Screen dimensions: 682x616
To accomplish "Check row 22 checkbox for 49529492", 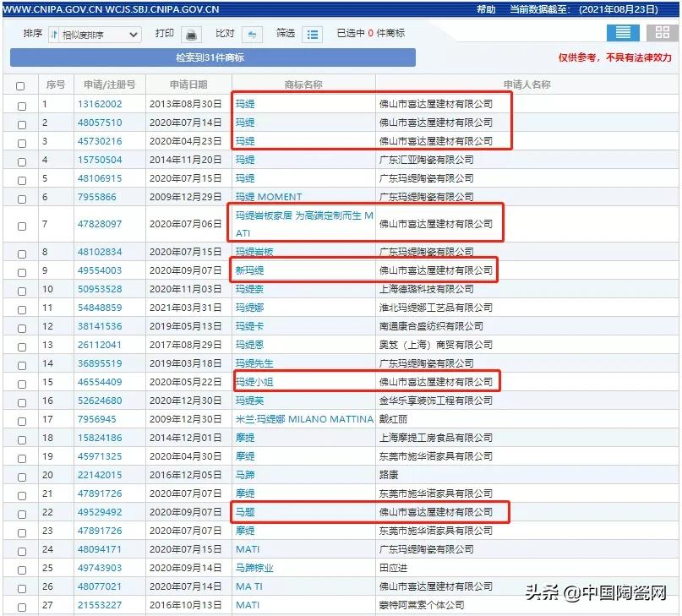I will (22, 515).
